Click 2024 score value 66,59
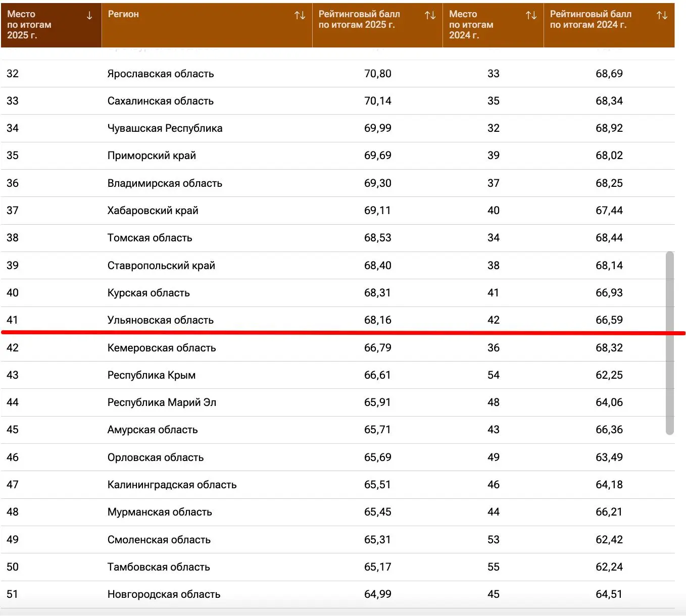The width and height of the screenshot is (686, 616). [609, 320]
